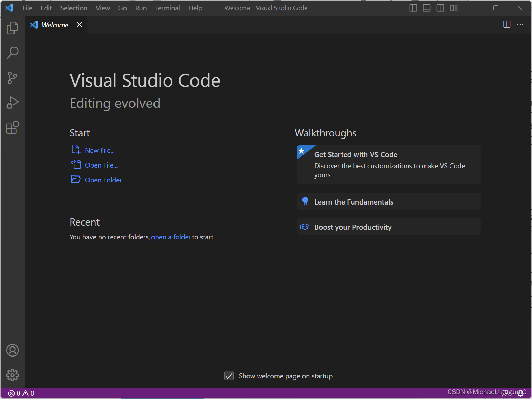Click the New File... link
This screenshot has width=532, height=399.
[100, 150]
